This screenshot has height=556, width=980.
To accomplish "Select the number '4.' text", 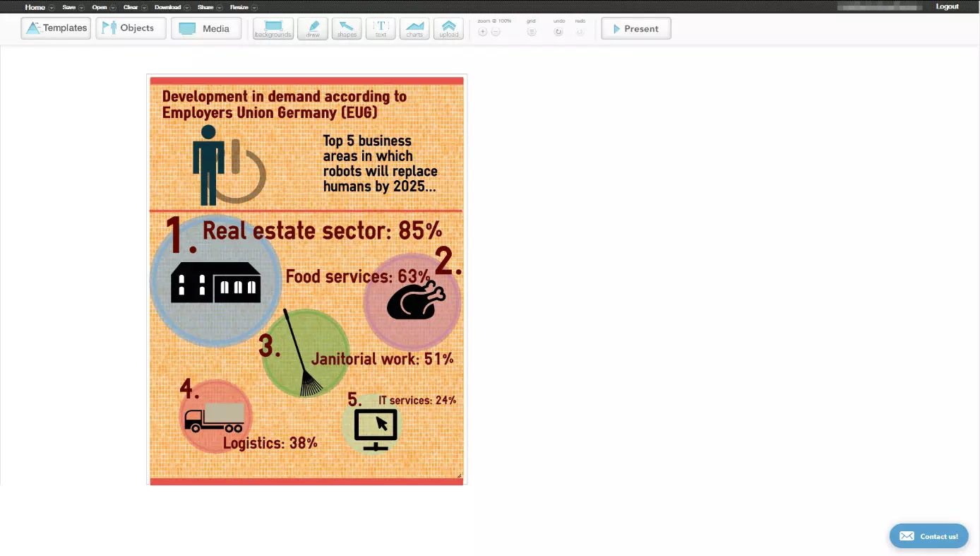I will (189, 388).
